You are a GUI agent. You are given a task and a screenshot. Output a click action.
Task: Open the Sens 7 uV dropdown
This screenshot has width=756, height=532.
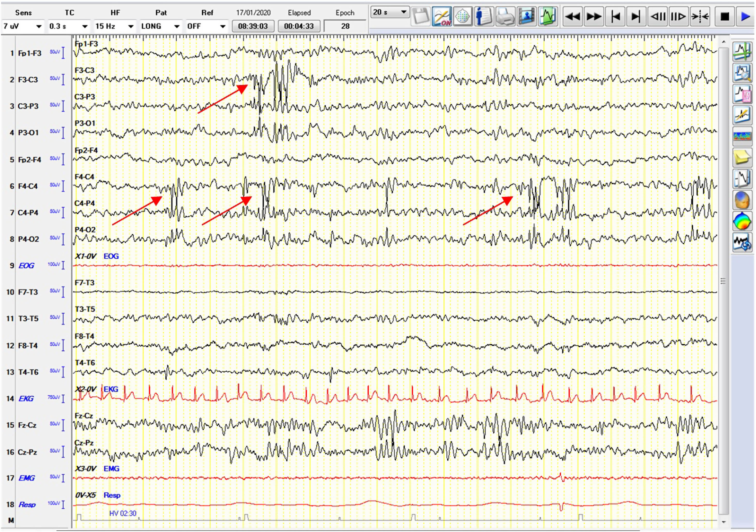[x=23, y=26]
